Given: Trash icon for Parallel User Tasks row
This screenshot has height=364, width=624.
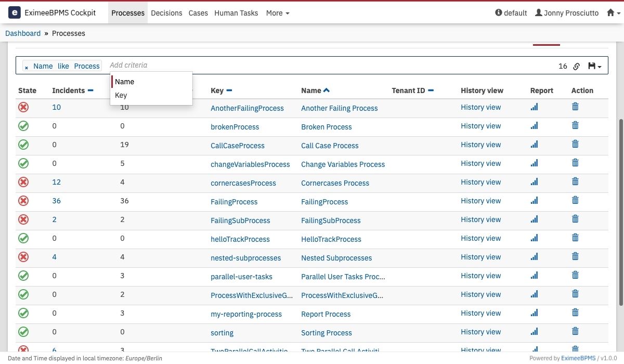Looking at the screenshot, I should [x=575, y=275].
